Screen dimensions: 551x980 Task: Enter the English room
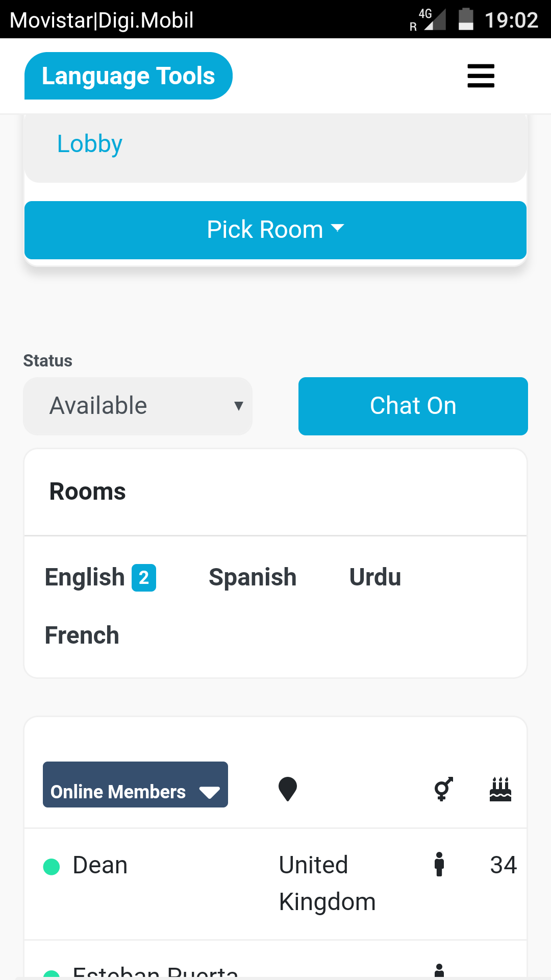85,577
